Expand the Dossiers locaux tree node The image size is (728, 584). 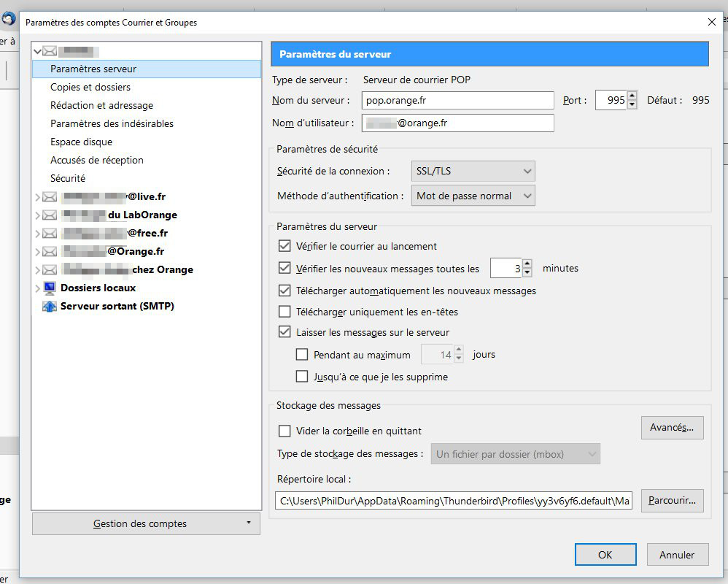click(x=37, y=288)
